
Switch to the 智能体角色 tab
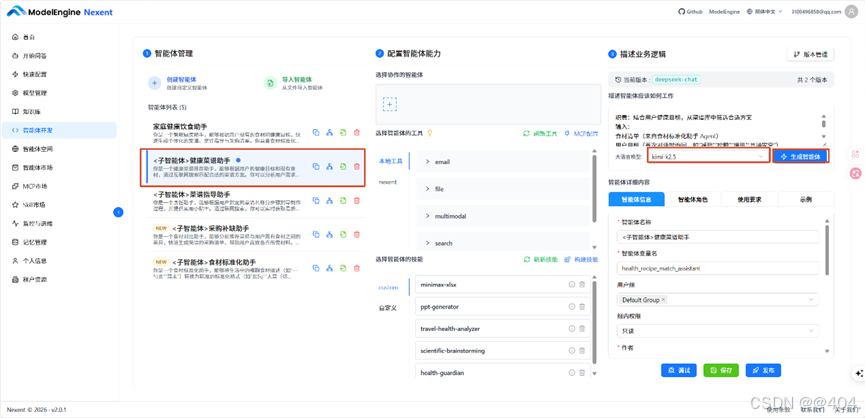pyautogui.click(x=693, y=200)
